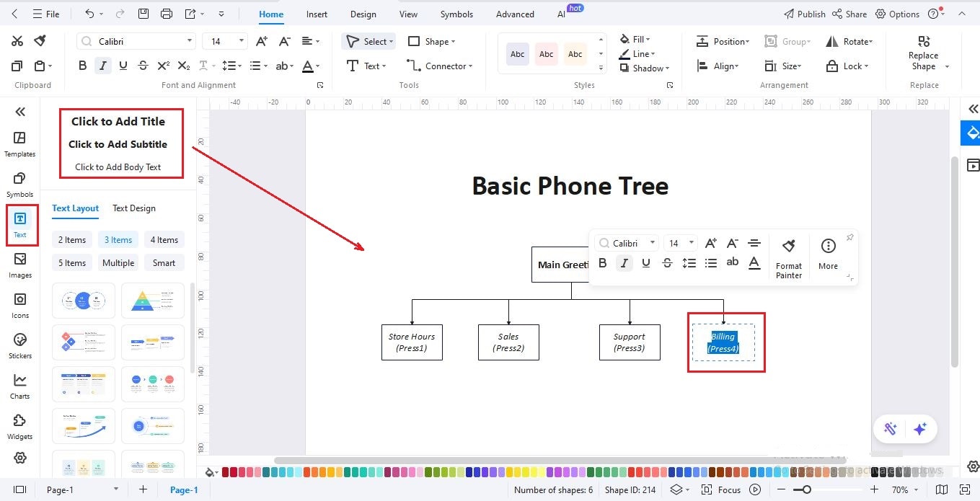Click the ribbon Increase Font Size icon
980x501 pixels.
[262, 41]
